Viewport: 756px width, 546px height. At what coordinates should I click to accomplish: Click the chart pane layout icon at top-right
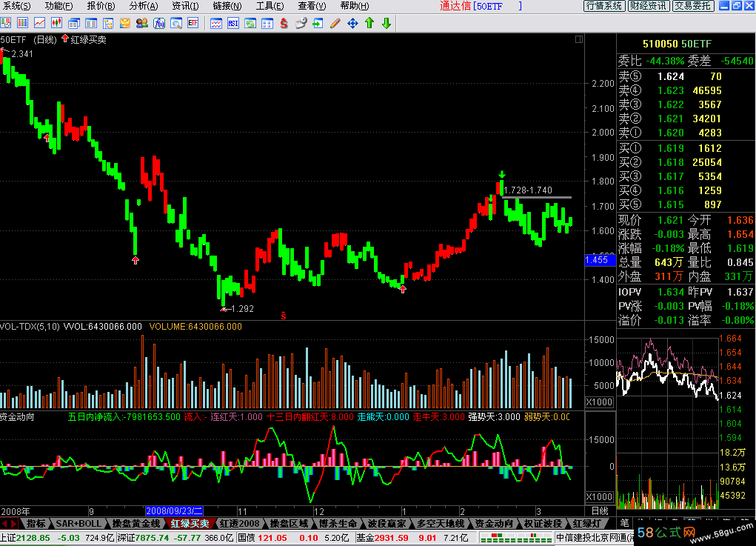click(579, 39)
